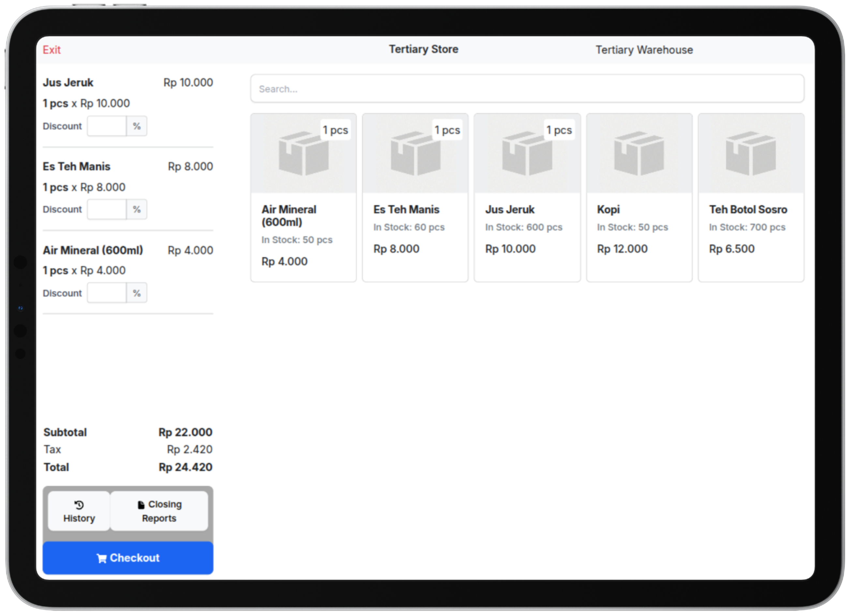Toggle the % unit for Es Teh Manis discount

tap(137, 209)
